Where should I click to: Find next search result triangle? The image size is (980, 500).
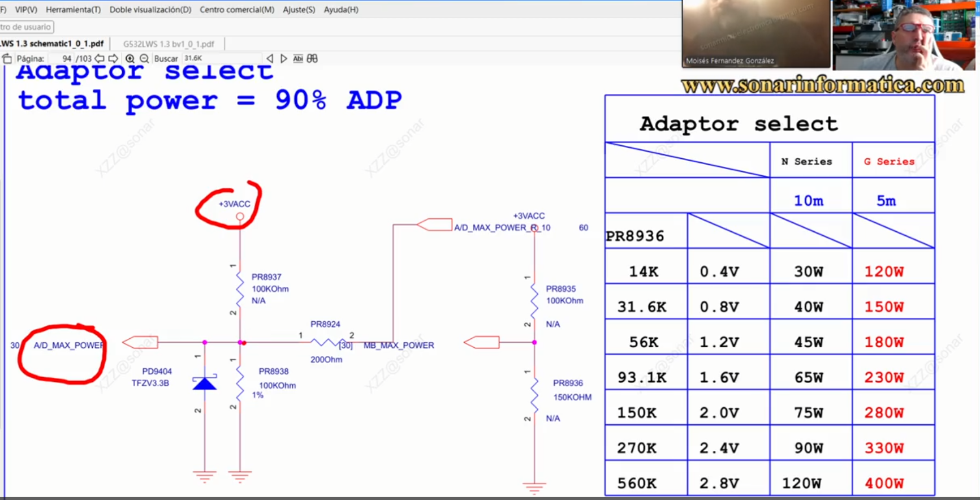[284, 59]
